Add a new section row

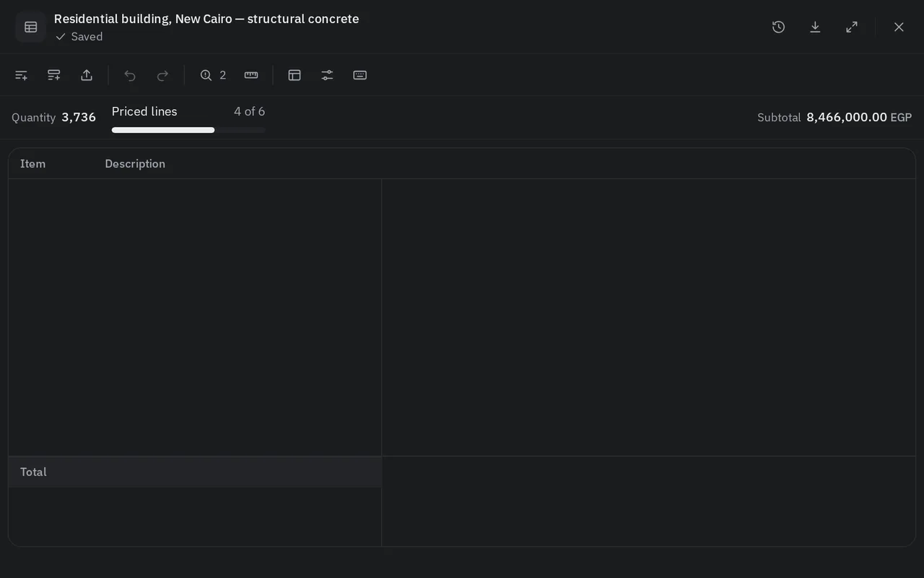click(54, 75)
